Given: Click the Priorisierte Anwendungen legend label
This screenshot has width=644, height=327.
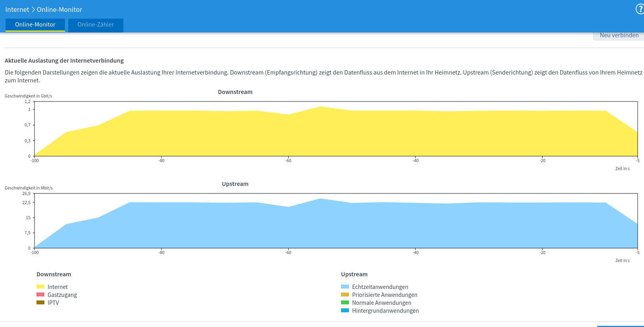Looking at the screenshot, I should coord(385,295).
